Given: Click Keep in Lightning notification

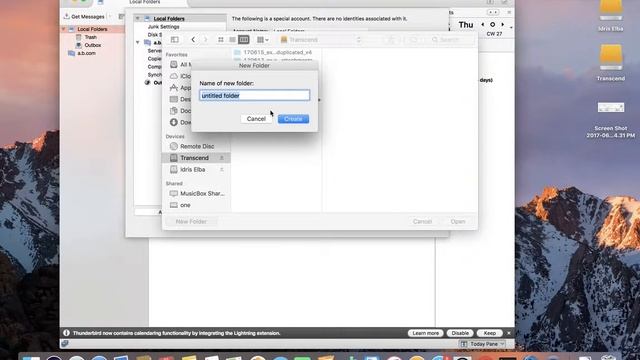Looking at the screenshot, I should click(x=489, y=333).
